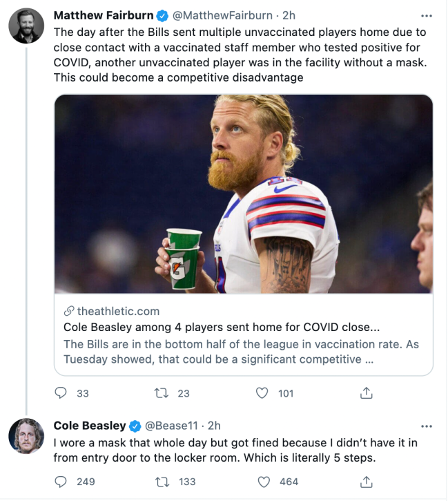Reply to Cole Beasley's tweet
Viewport: 448px width, 501px height.
pos(61,482)
